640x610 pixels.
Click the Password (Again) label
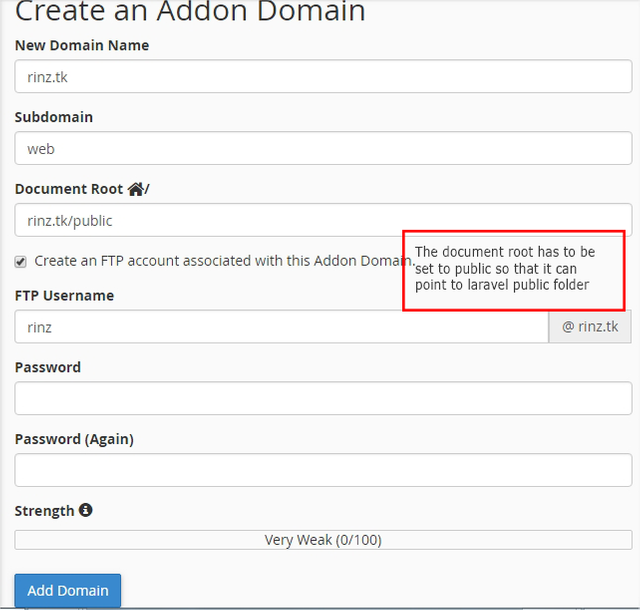74,439
